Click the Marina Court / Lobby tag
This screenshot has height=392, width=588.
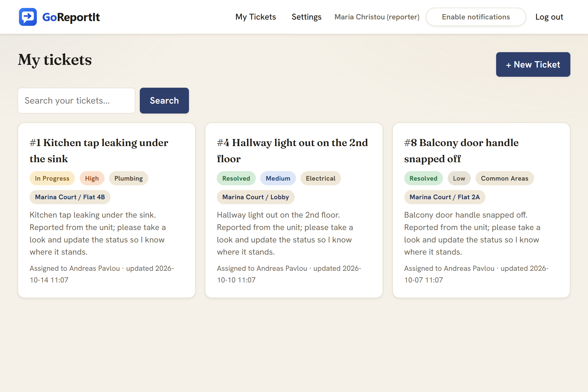256,197
